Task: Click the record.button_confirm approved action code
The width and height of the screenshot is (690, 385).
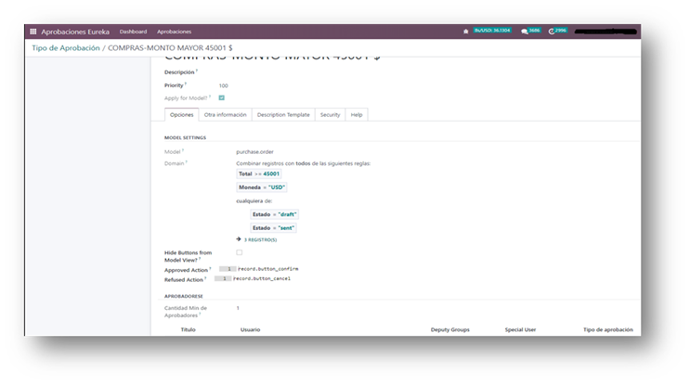Action: pos(268,269)
